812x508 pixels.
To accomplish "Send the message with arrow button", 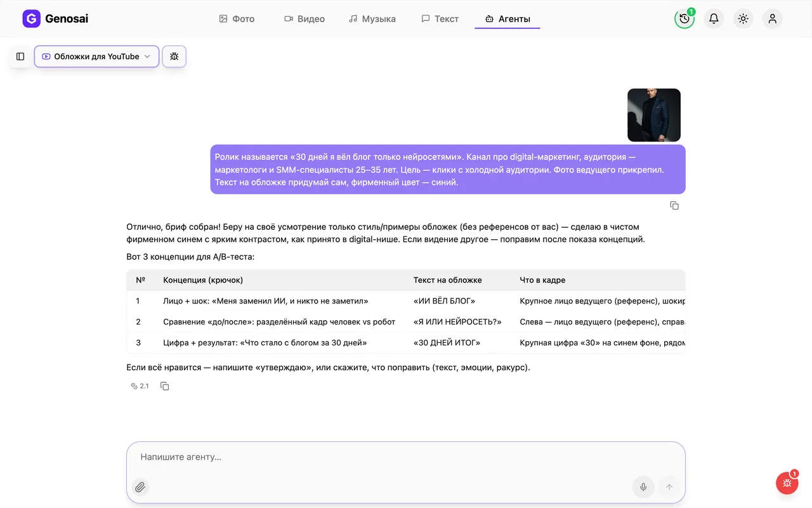I will point(669,487).
